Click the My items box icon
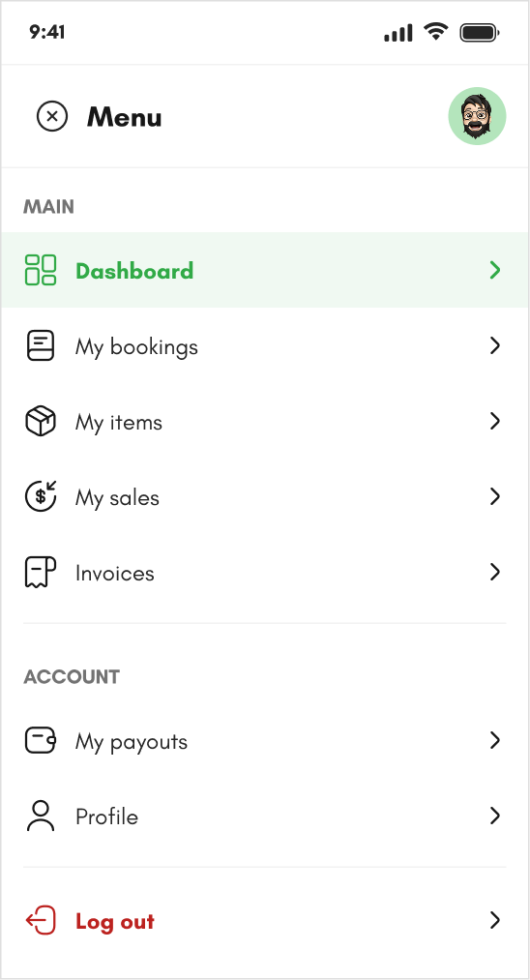The height and width of the screenshot is (980, 530). click(x=41, y=421)
